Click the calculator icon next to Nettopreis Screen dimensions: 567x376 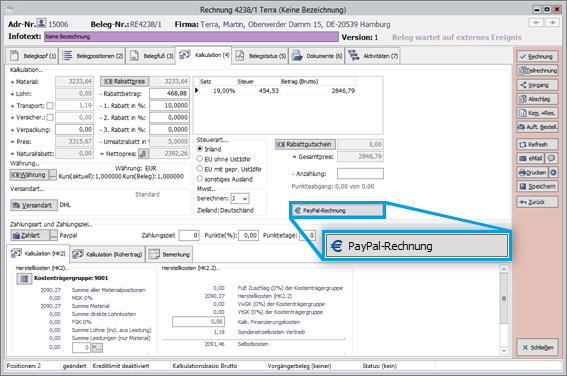144,154
